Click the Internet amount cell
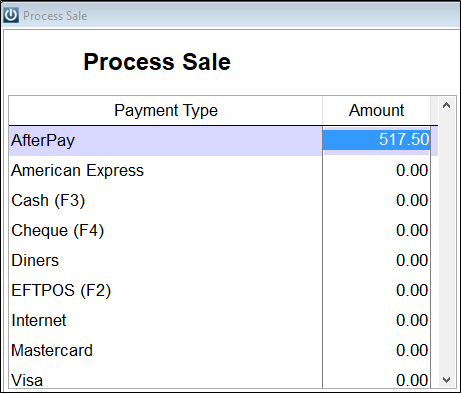The height and width of the screenshot is (393, 461). click(x=376, y=320)
